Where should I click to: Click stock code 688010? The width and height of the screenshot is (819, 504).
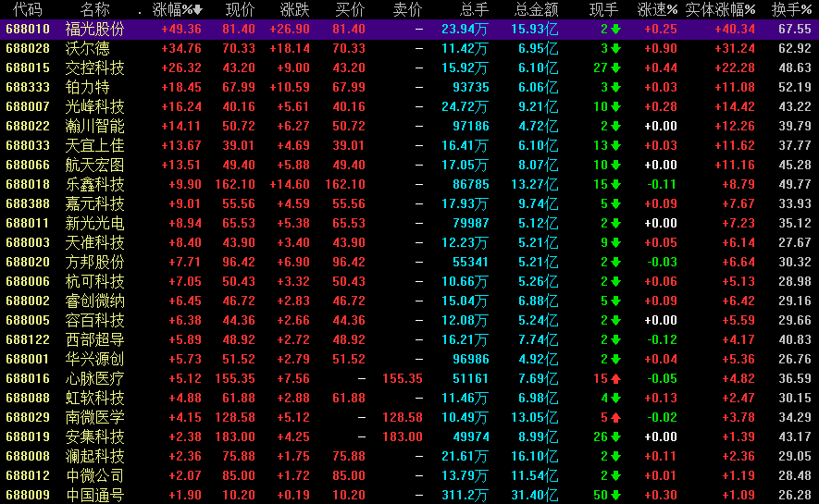(28, 30)
